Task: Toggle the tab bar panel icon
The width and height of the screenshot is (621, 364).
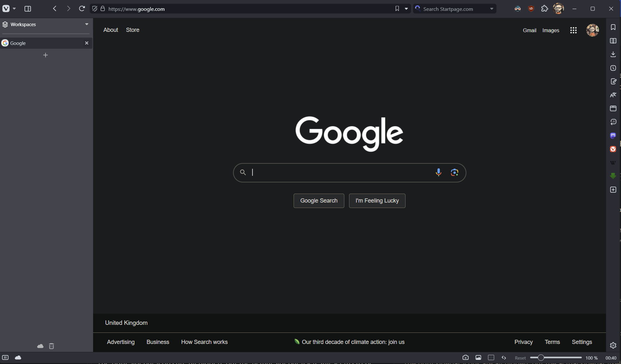Action: [28, 9]
